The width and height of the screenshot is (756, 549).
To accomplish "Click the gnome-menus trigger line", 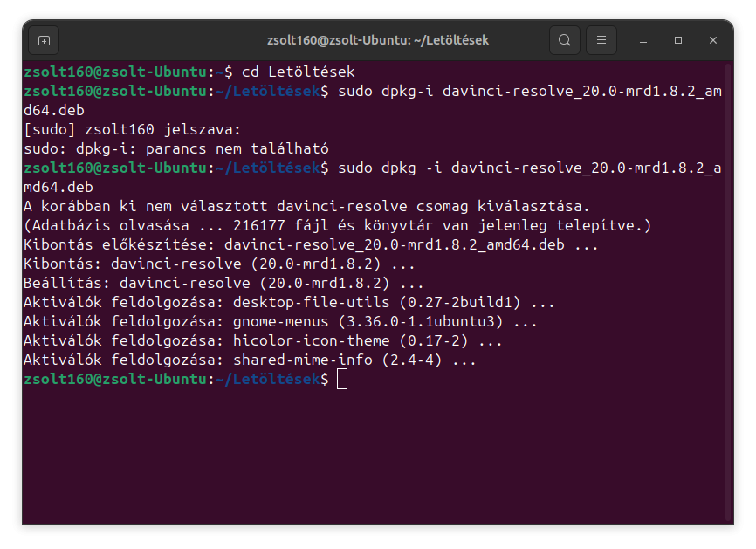I will 279,321.
